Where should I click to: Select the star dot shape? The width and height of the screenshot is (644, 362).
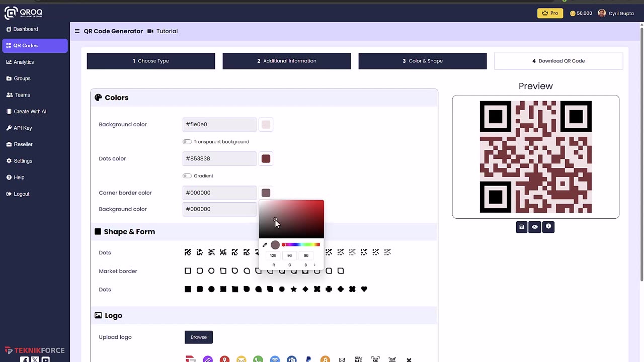coord(293,289)
